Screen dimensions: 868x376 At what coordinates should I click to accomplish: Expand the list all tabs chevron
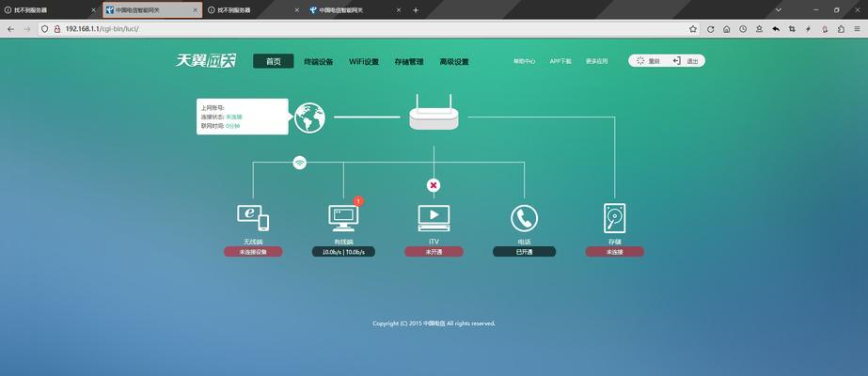779,10
